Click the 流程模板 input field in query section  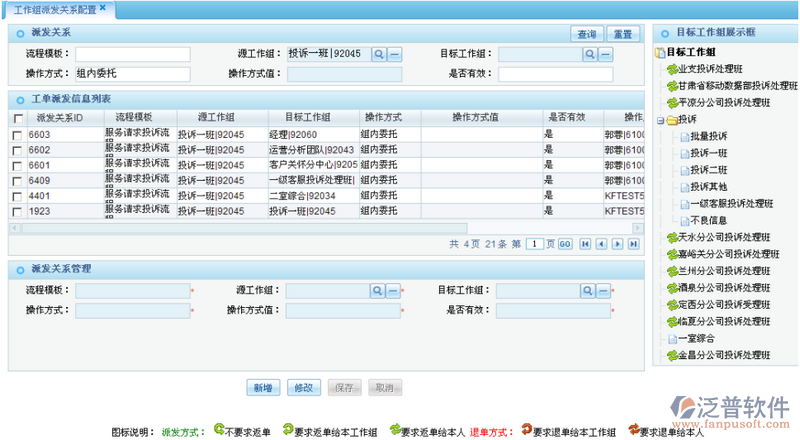pos(132,54)
